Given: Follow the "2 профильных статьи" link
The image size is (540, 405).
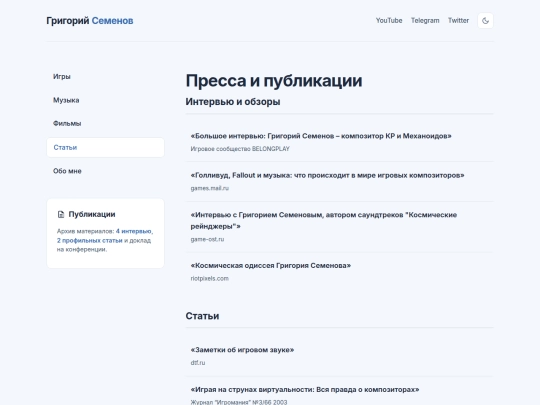Looking at the screenshot, I should tap(90, 240).
